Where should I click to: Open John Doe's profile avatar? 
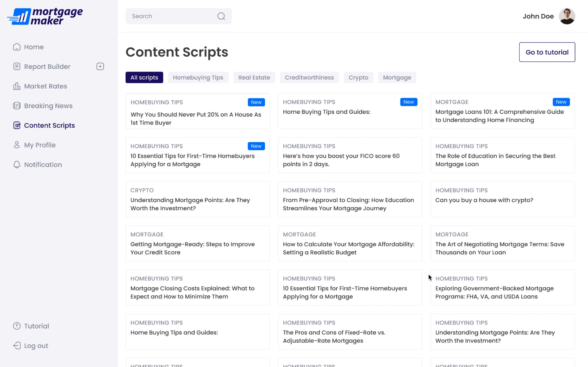tap(567, 16)
